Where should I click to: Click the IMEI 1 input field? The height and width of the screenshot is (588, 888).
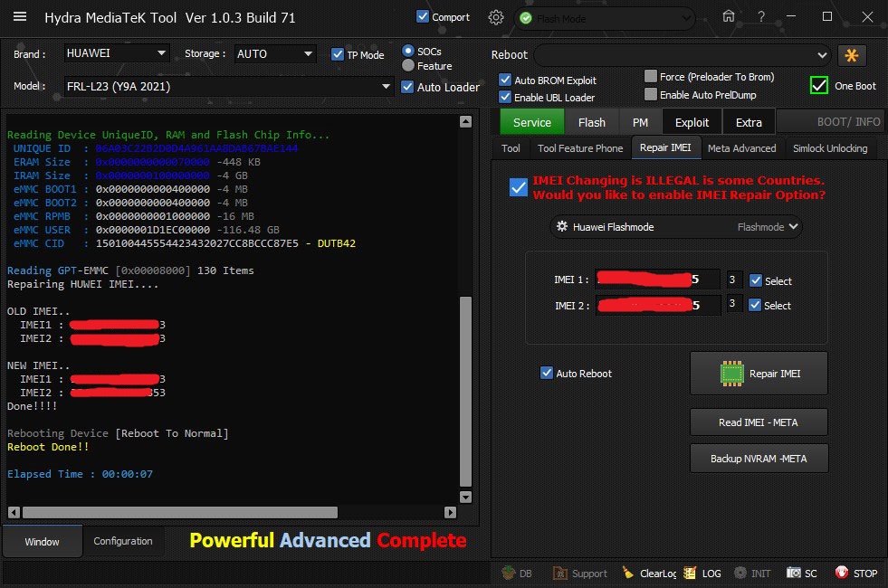tap(657, 279)
